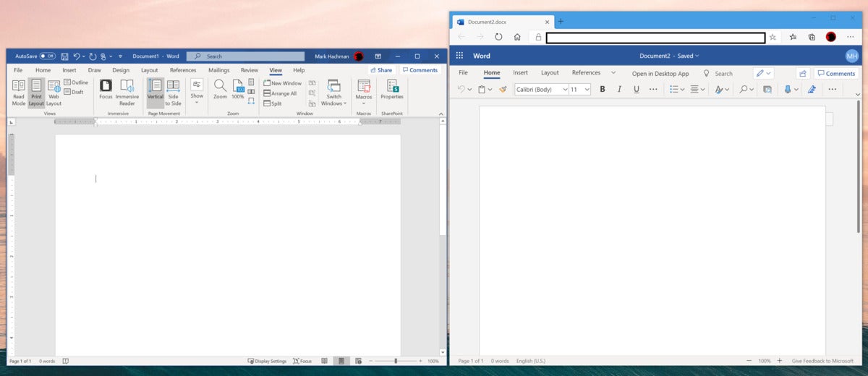Image resolution: width=868 pixels, height=376 pixels.
Task: Toggle the ribbon display options button in desktop Word
Action: 378,56
